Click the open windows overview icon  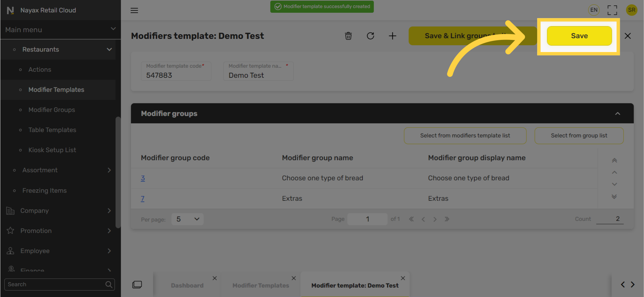point(137,285)
